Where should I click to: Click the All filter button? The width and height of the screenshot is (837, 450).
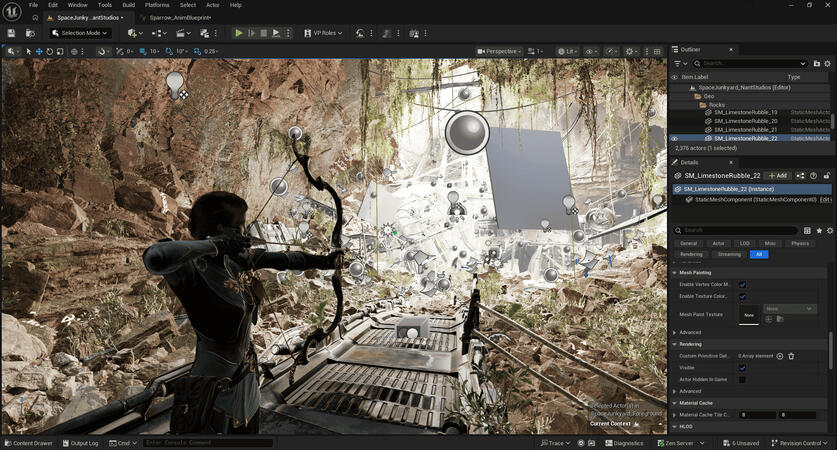759,255
